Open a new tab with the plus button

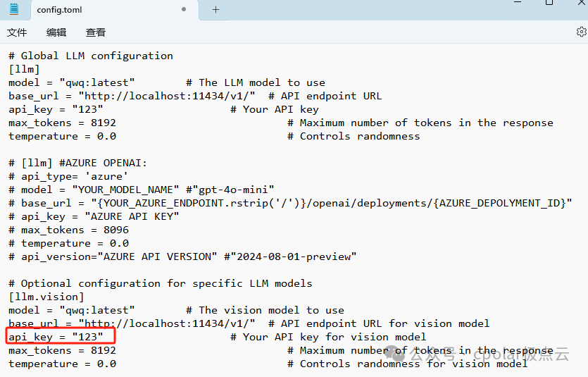pos(215,10)
